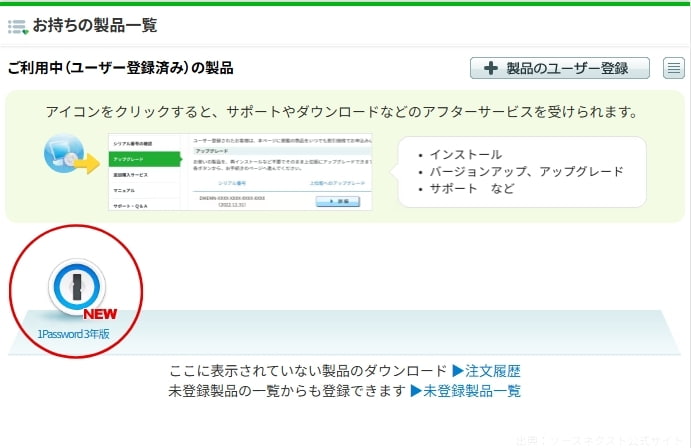Click the 1Password 3年版 label
This screenshot has width=691, height=448.
click(74, 334)
